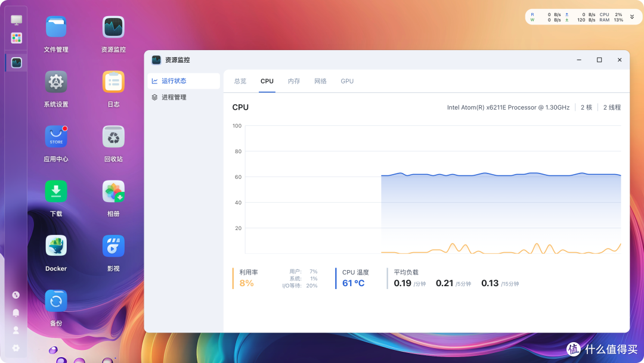Launch the Docker desktop icon

pyautogui.click(x=56, y=246)
